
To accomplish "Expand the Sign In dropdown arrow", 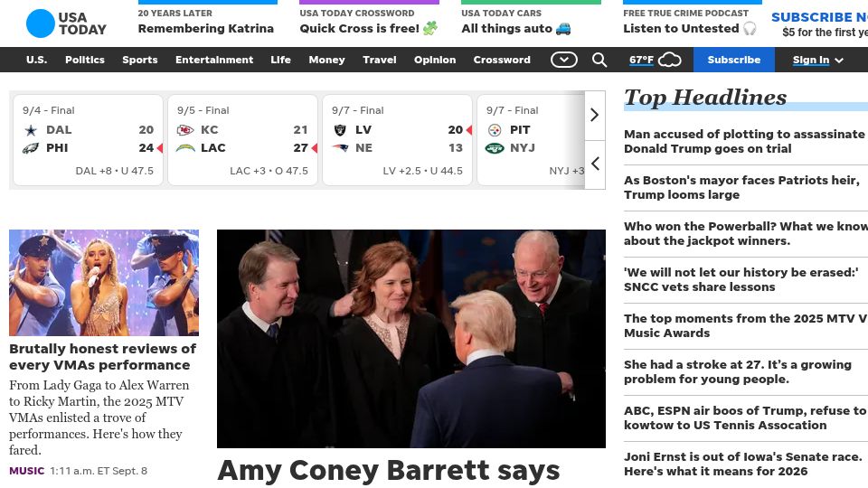I will point(839,61).
